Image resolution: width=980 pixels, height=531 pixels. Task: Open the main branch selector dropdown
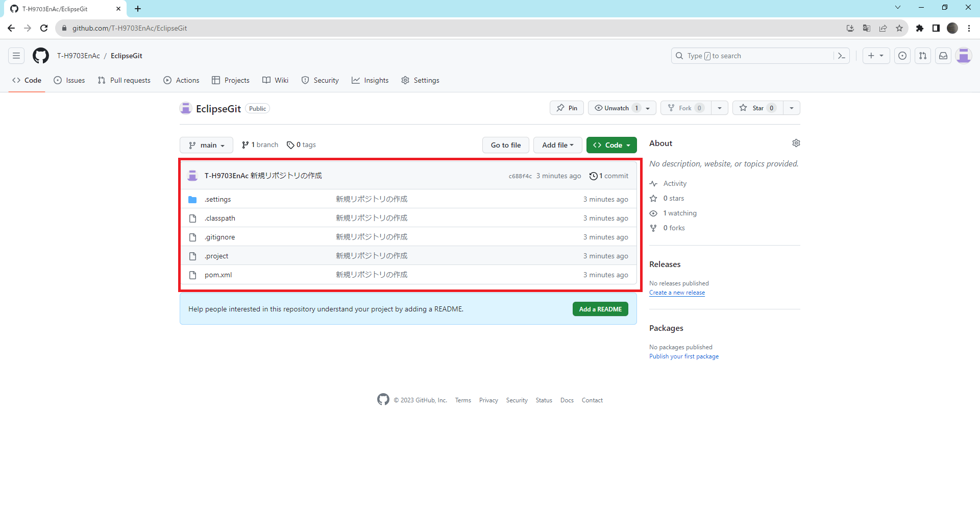pos(206,145)
